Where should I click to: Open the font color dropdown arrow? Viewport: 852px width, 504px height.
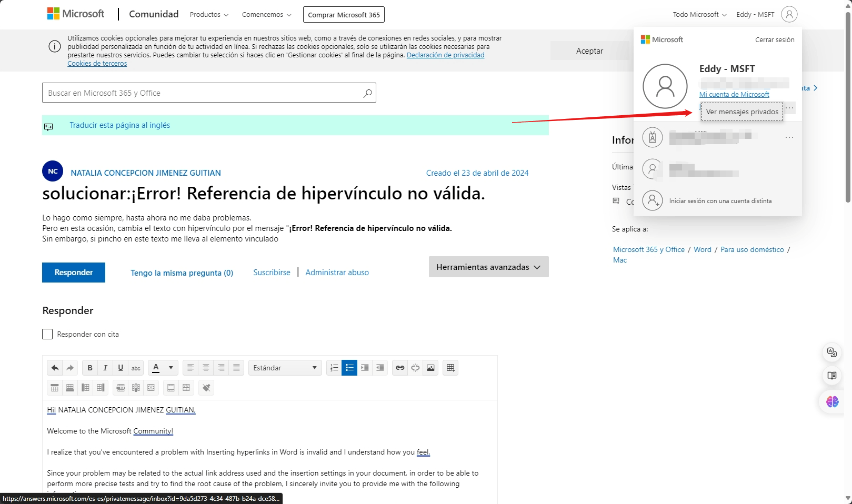pos(171,368)
